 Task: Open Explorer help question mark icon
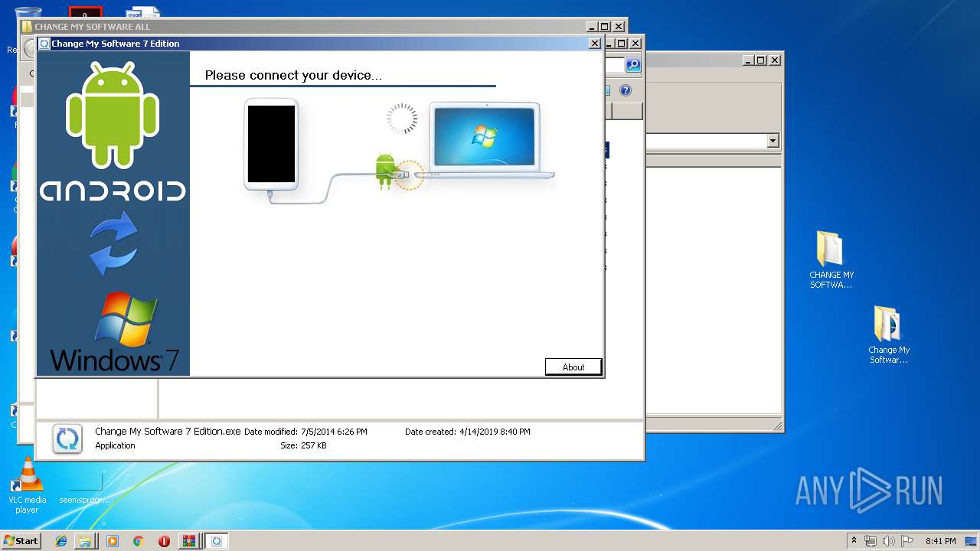626,90
